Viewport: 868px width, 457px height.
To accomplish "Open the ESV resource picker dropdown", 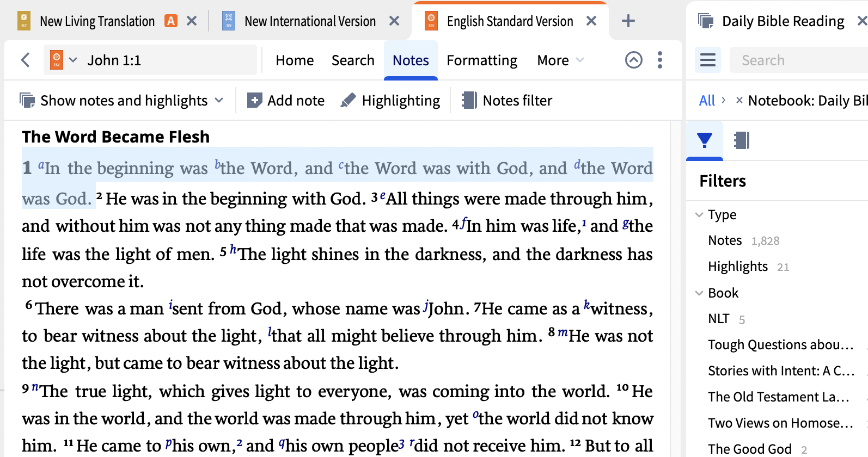I will [x=64, y=60].
